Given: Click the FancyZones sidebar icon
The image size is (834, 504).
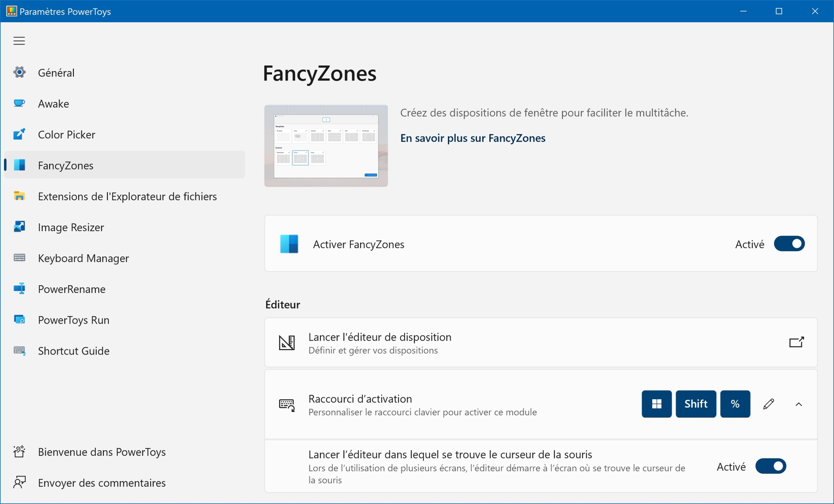Looking at the screenshot, I should point(19,165).
